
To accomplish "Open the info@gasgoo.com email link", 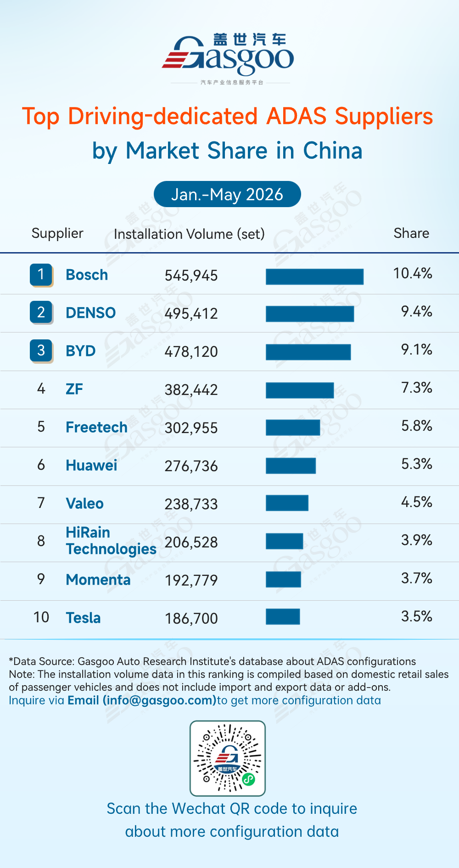I will pos(142,700).
